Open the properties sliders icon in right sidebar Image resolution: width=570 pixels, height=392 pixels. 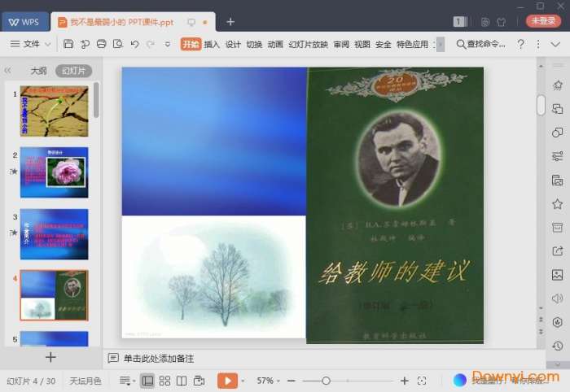tap(557, 156)
